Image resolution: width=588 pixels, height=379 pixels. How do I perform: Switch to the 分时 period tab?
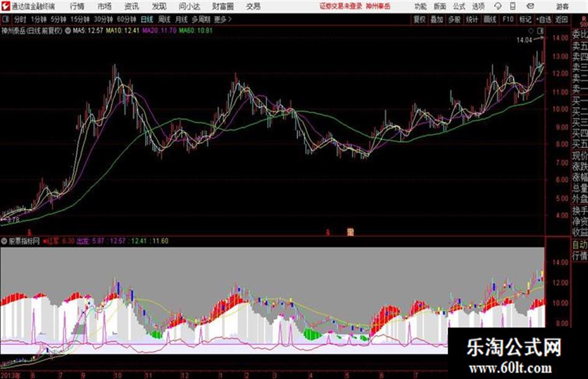(21, 19)
